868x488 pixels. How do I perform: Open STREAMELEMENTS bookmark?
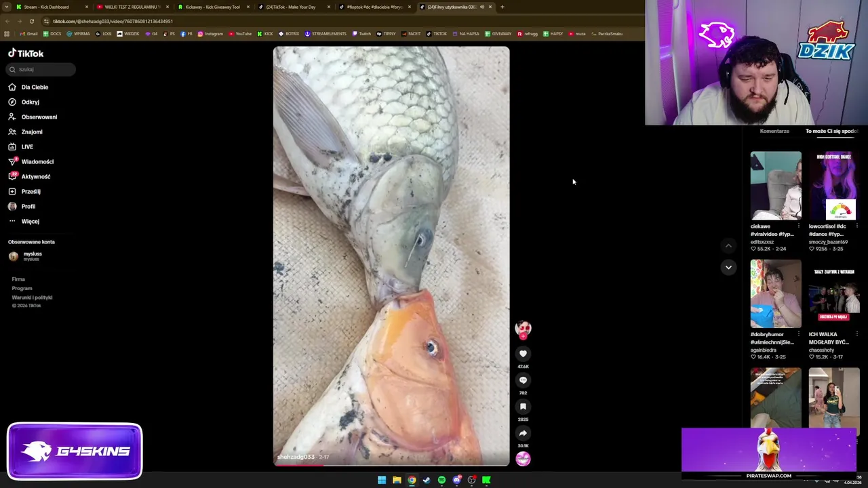pyautogui.click(x=325, y=34)
